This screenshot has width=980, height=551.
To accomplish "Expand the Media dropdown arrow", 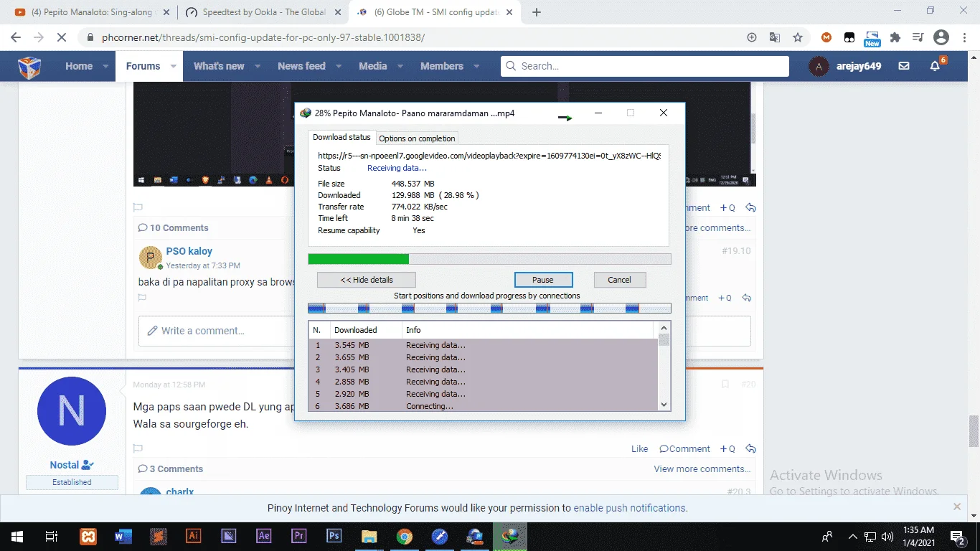I will (400, 66).
